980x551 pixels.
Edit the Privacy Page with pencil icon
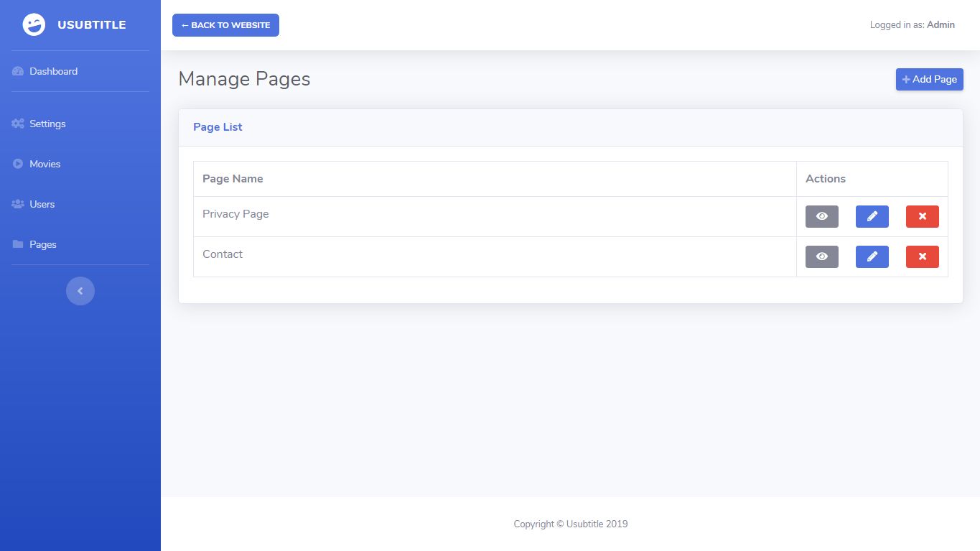872,216
